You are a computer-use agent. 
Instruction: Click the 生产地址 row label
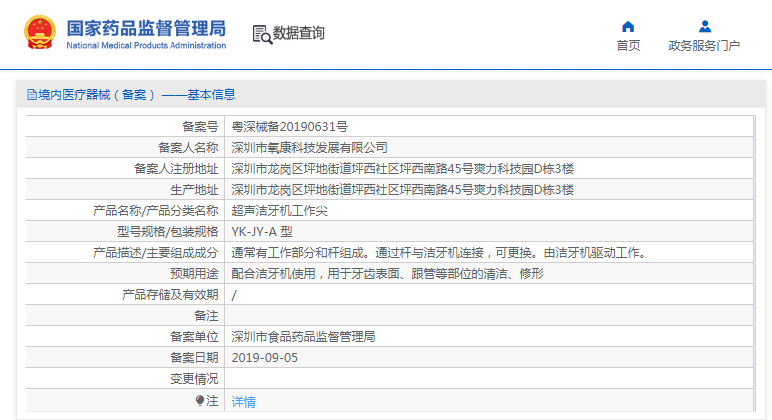pos(194,190)
